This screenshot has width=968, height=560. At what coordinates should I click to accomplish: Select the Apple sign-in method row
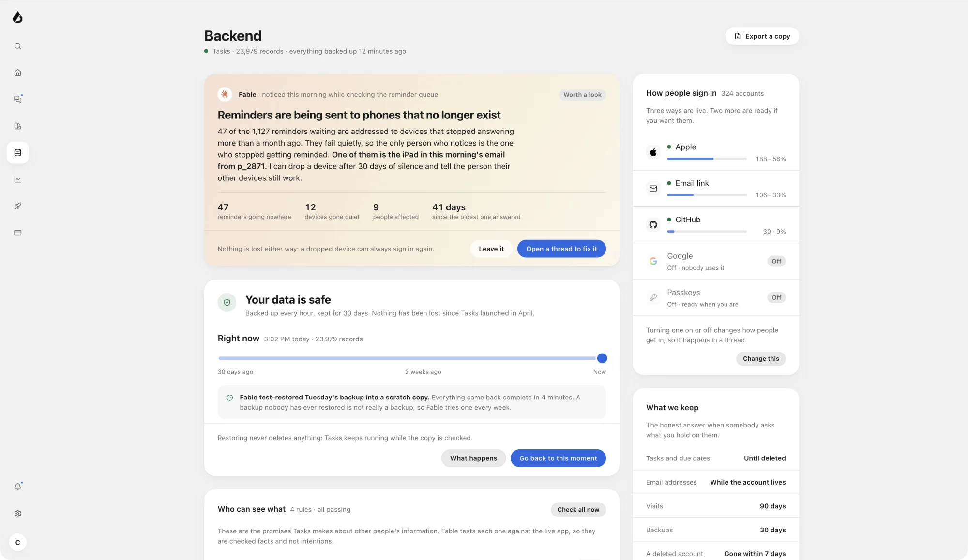(716, 152)
